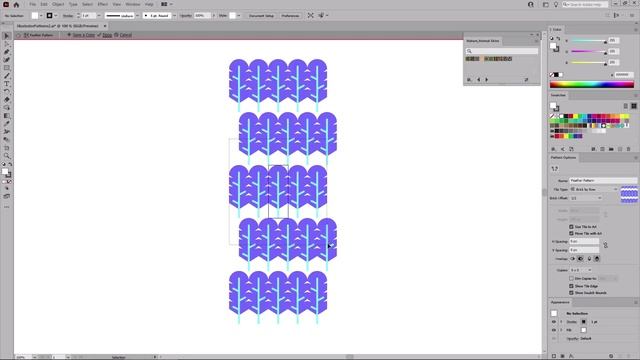The width and height of the screenshot is (640, 360).
Task: Click the link spacing chain icon
Action: click(605, 245)
